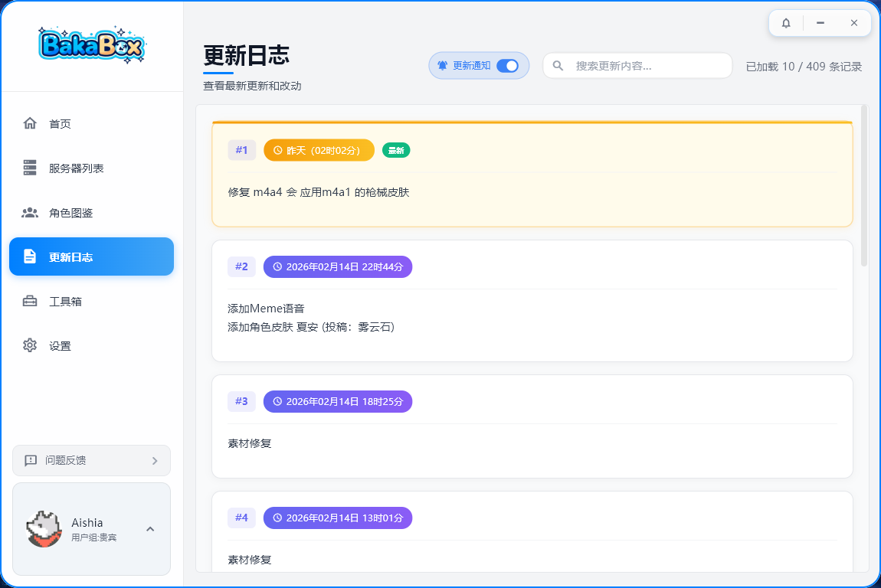Click the green 最新 tag
This screenshot has height=588, width=881.
click(396, 150)
